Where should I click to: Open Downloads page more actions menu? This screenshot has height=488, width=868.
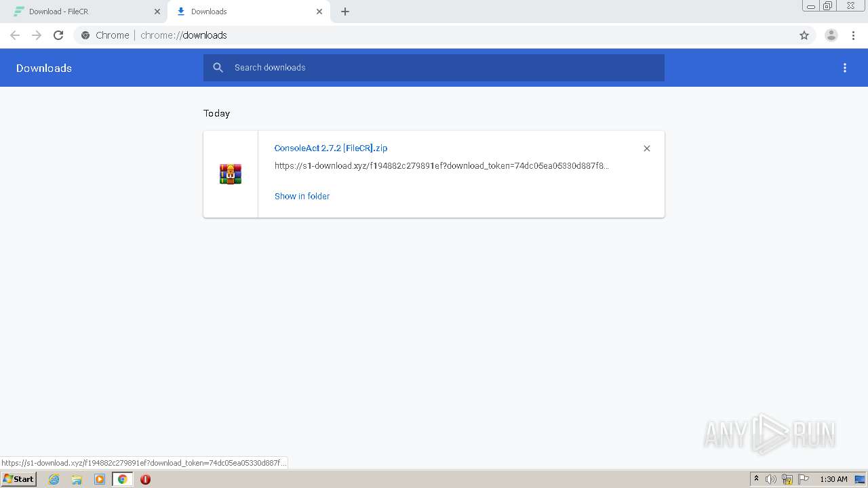(845, 68)
